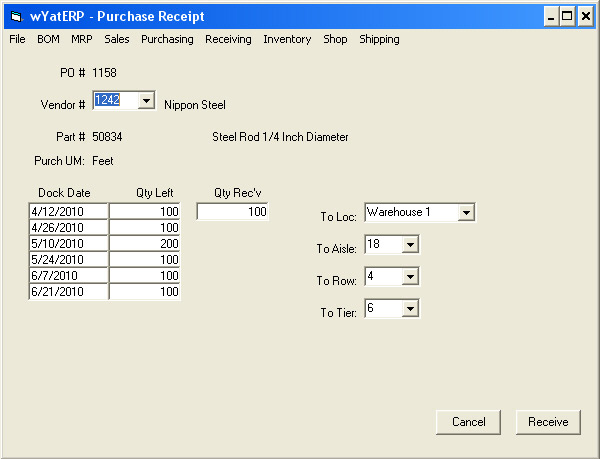Click the Dock Date column header
600x459 pixels.
[x=64, y=193]
